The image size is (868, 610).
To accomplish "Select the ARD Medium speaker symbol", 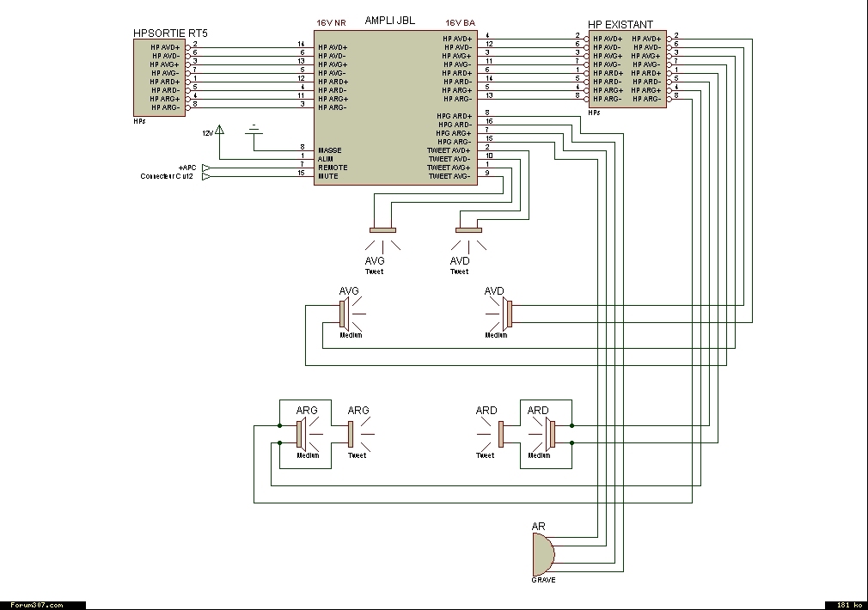I will (x=542, y=435).
